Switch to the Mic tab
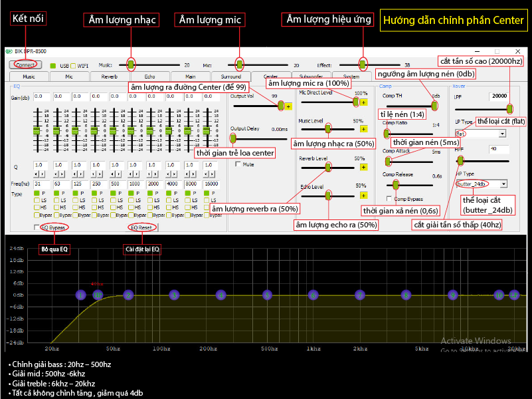The width and height of the screenshot is (532, 399). 69,76
